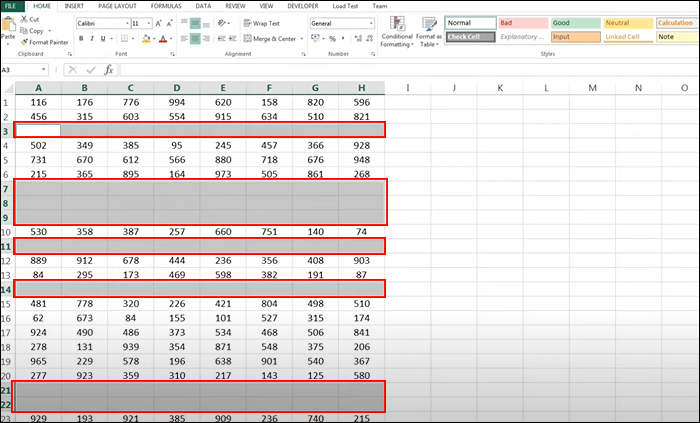Expand the font name Calibri dropdown

tap(127, 23)
